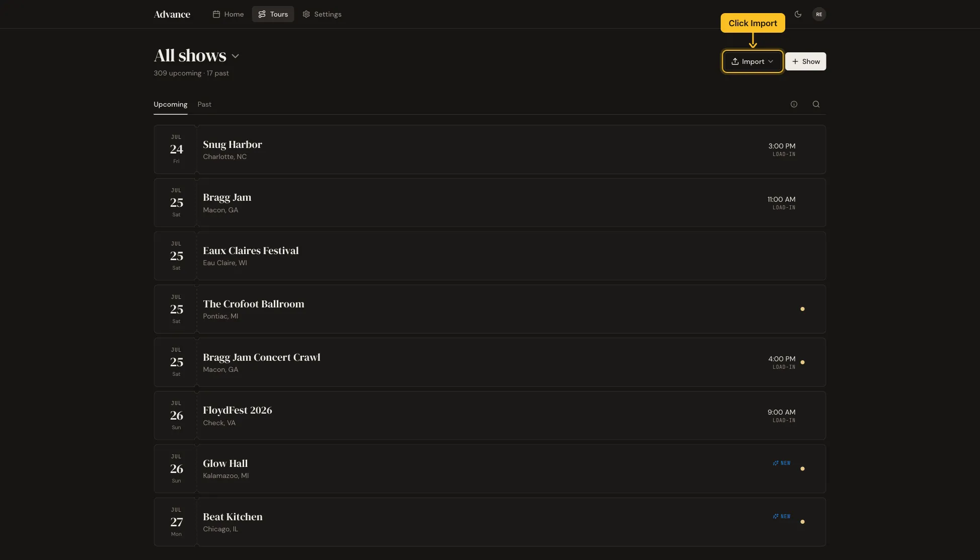Viewport: 980px width, 560px height.
Task: Click the 9:00 AM load-in for FloydFest
Action: coord(781,416)
